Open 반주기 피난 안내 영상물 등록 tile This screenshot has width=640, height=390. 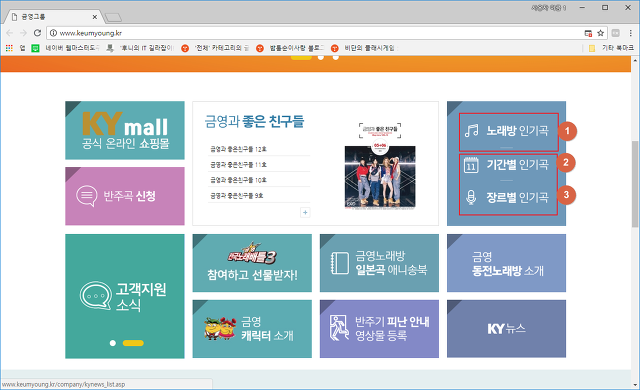[x=379, y=329]
